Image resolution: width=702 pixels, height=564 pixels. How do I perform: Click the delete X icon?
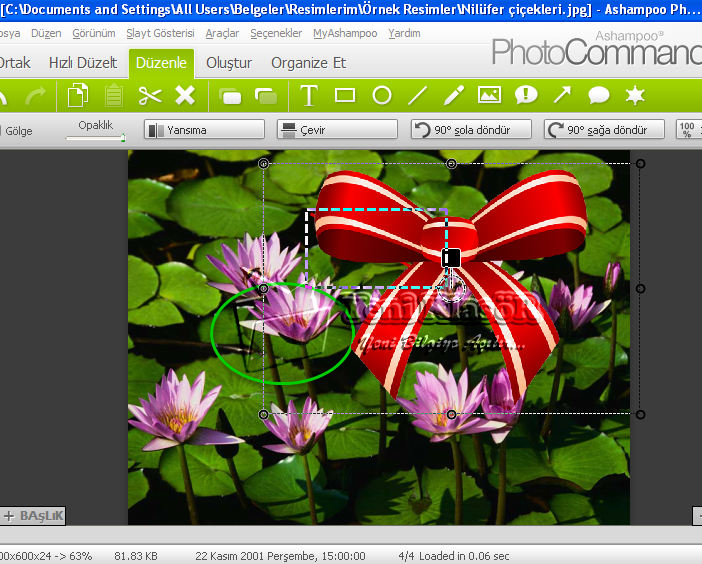click(185, 95)
